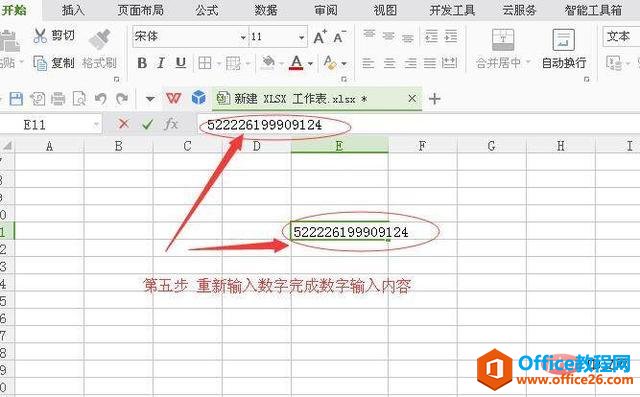This screenshot has width=640, height=397.
Task: Open the borders dropdown arrow
Action: (x=218, y=64)
